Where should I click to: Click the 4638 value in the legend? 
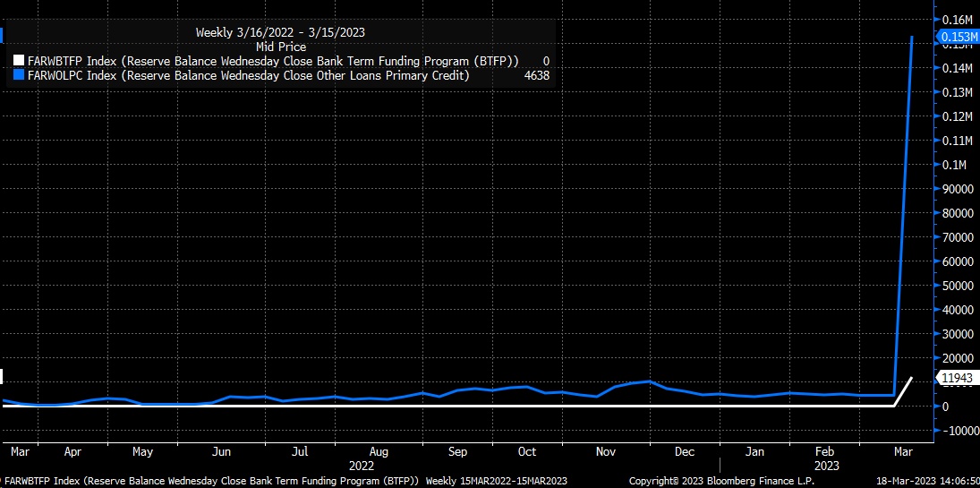tap(535, 76)
